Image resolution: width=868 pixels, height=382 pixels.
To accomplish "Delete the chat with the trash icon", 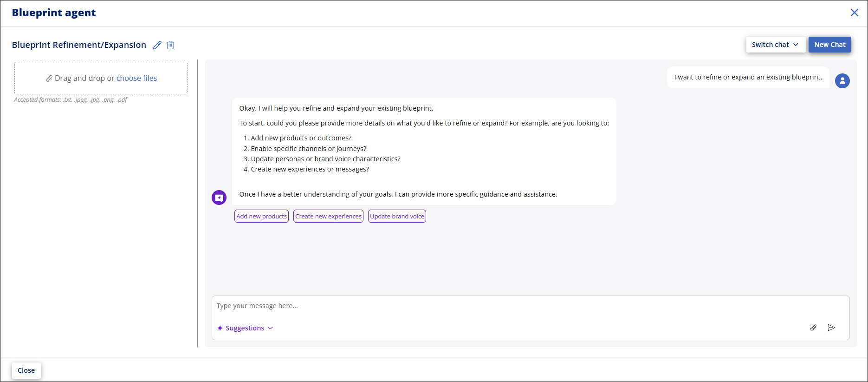I will (170, 45).
